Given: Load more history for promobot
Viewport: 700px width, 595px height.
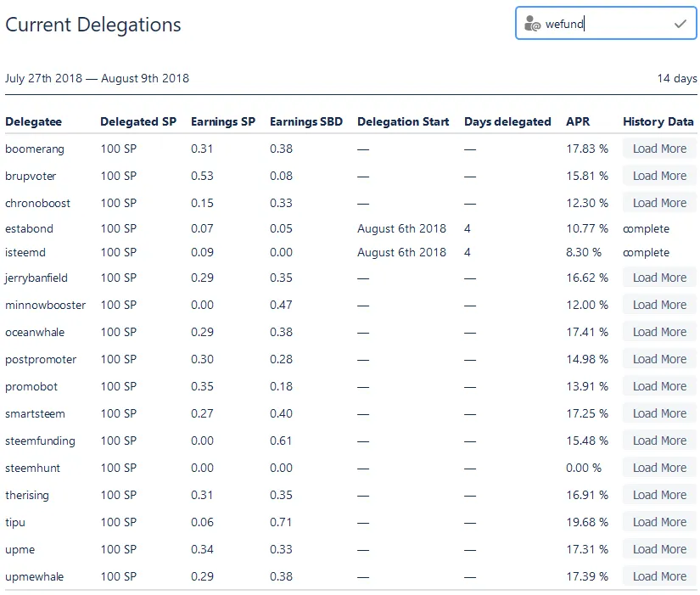Looking at the screenshot, I should click(659, 387).
